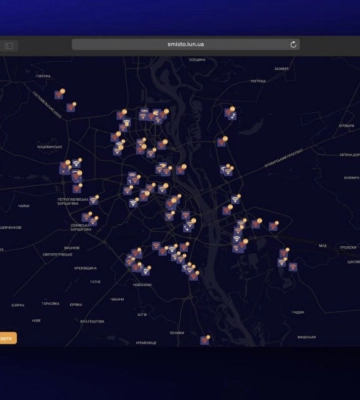Select the southernmost marker in the south-central chain
Screen dimensions: 360x400
pyautogui.click(x=194, y=276)
